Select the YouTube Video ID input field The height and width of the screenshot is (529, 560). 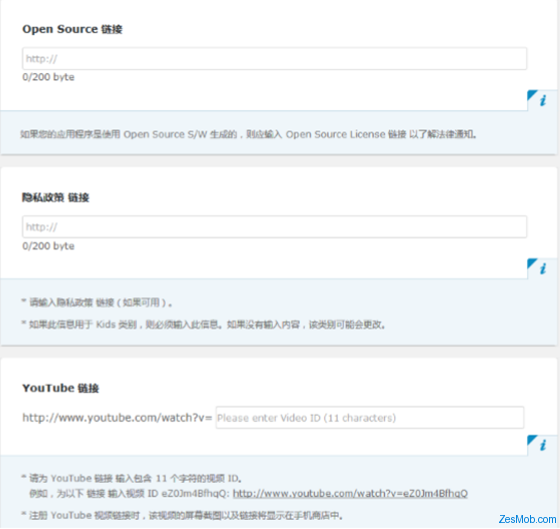(370, 418)
